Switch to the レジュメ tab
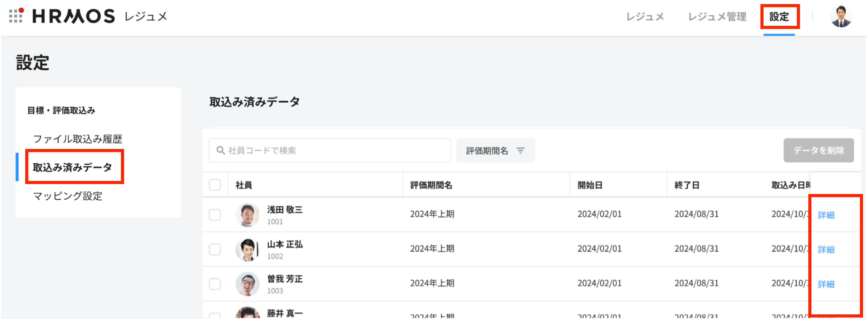The image size is (868, 319). (x=644, y=16)
